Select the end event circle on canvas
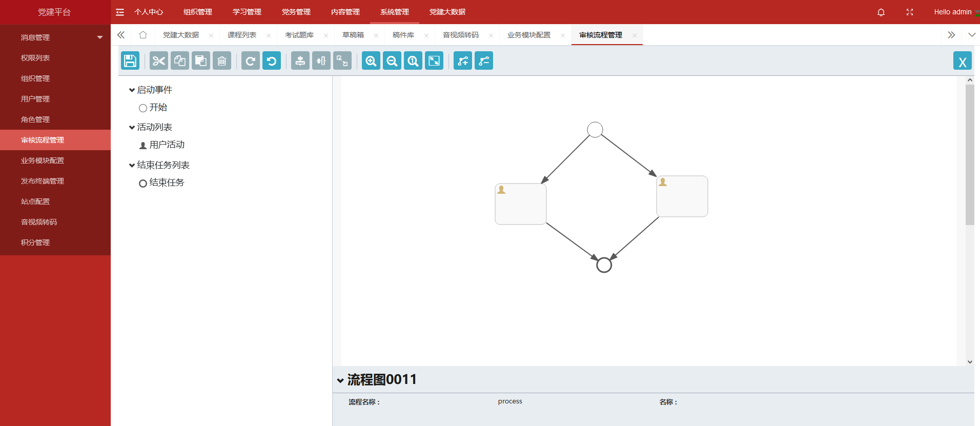The height and width of the screenshot is (426, 980). click(604, 265)
